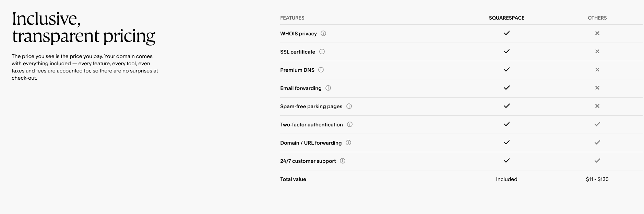The height and width of the screenshot is (214, 644).
Task: Click the SSL certificate info icon
Action: [322, 52]
